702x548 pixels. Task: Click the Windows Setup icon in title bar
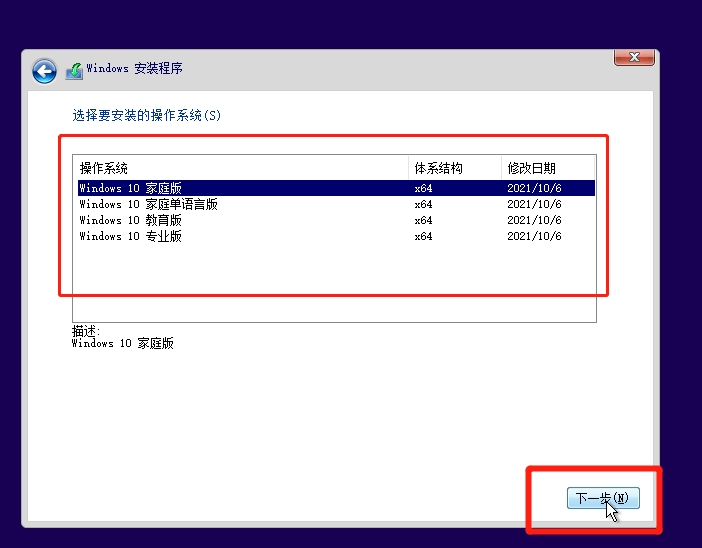click(74, 71)
